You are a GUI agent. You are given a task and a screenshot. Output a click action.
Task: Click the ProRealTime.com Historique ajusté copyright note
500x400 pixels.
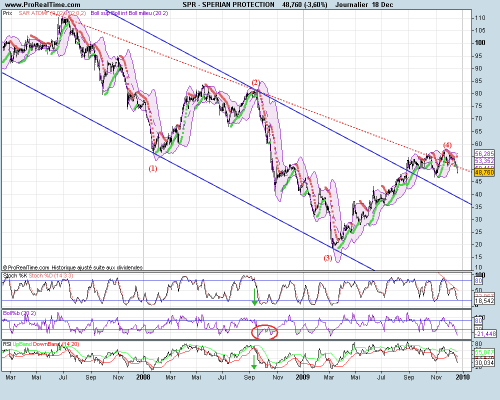(73, 267)
